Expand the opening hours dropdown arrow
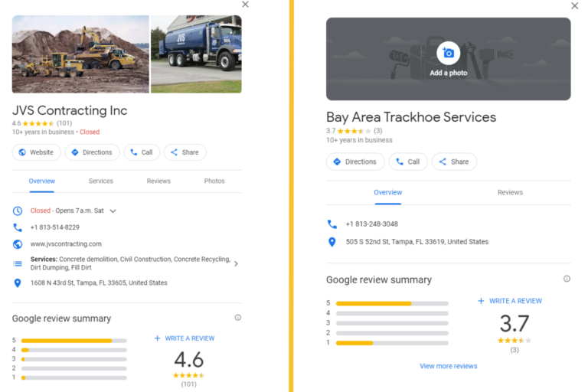588x392 pixels. (x=113, y=211)
